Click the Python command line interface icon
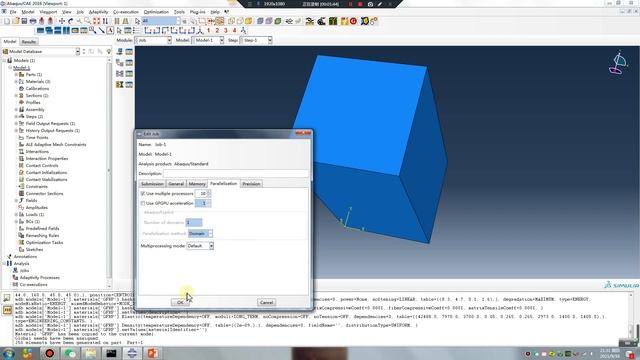The image size is (640, 360). 7,310
